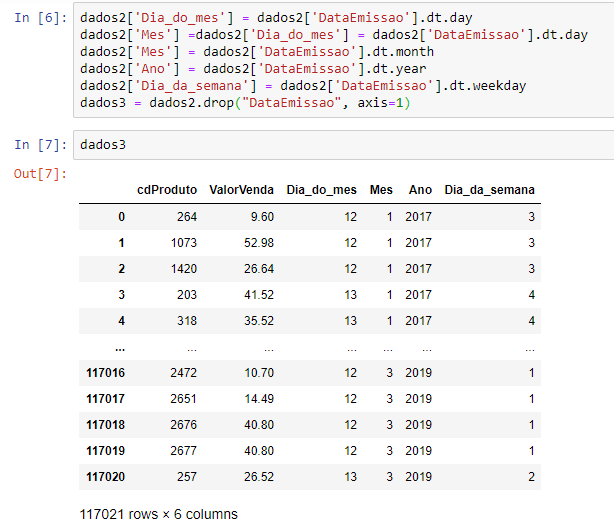This screenshot has height=530, width=614.
Task: Select row index 117018 in the table
Action: [x=106, y=424]
